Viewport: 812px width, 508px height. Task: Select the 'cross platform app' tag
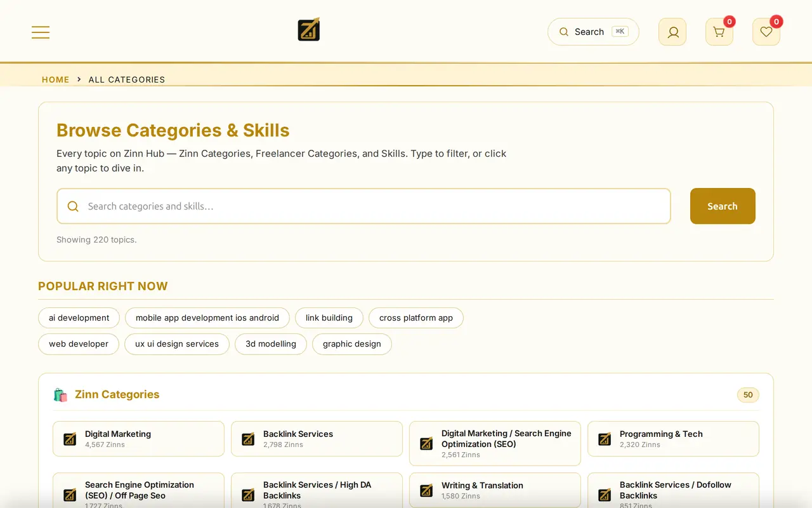click(416, 317)
